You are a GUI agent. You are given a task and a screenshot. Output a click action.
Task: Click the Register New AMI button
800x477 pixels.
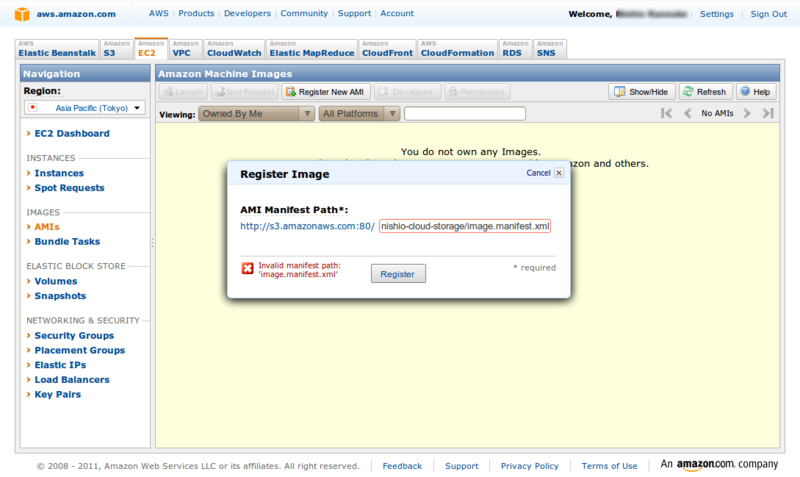coord(326,92)
